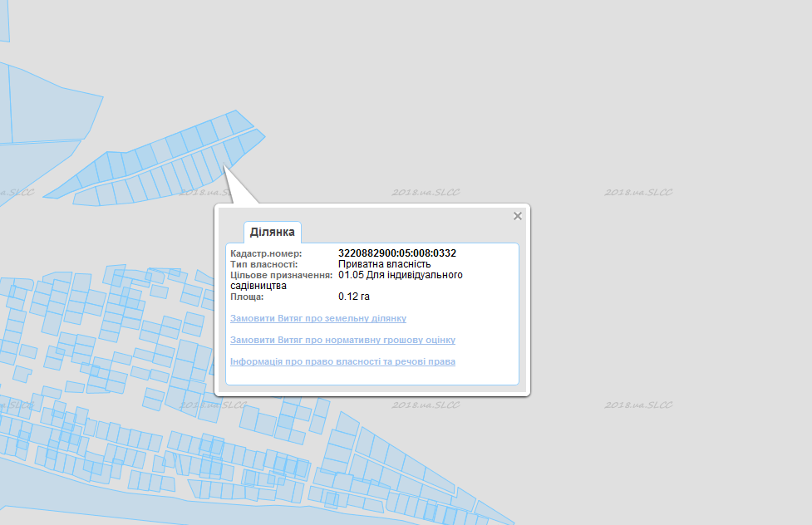Open Замовити Витяг про нормативну грошову оцінку link
The width and height of the screenshot is (812, 525).
click(x=342, y=340)
